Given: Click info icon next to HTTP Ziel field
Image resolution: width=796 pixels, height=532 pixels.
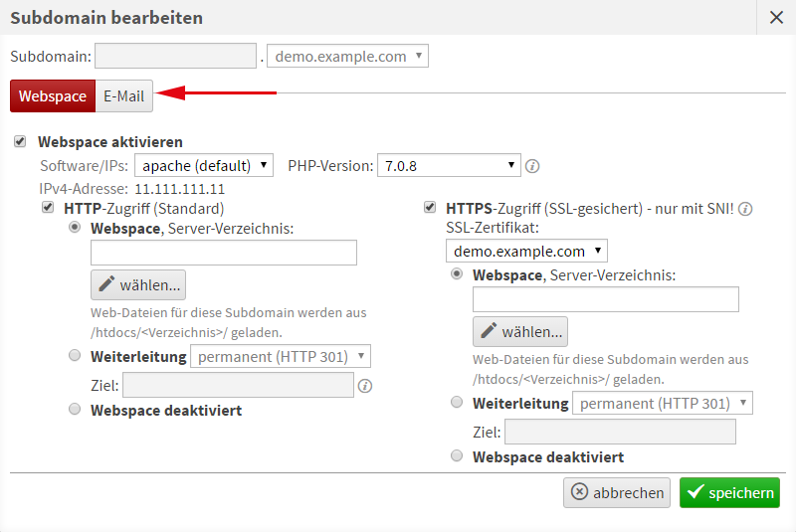Looking at the screenshot, I should click(x=365, y=386).
